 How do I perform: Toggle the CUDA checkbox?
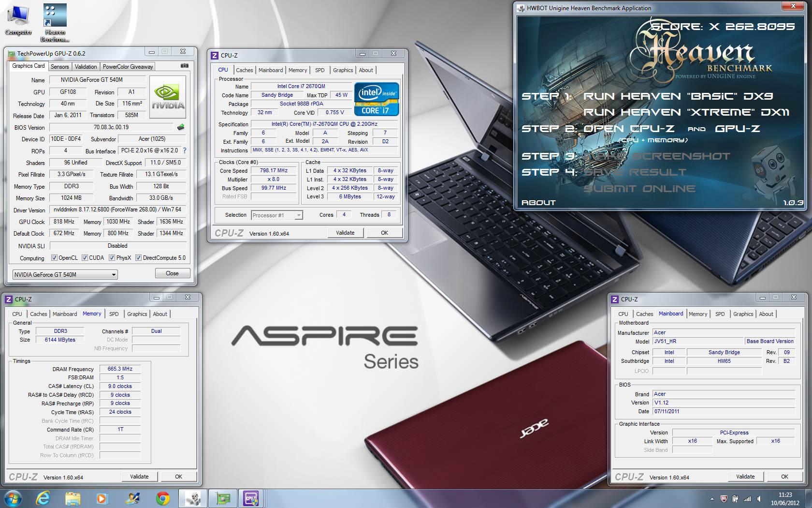tap(85, 258)
